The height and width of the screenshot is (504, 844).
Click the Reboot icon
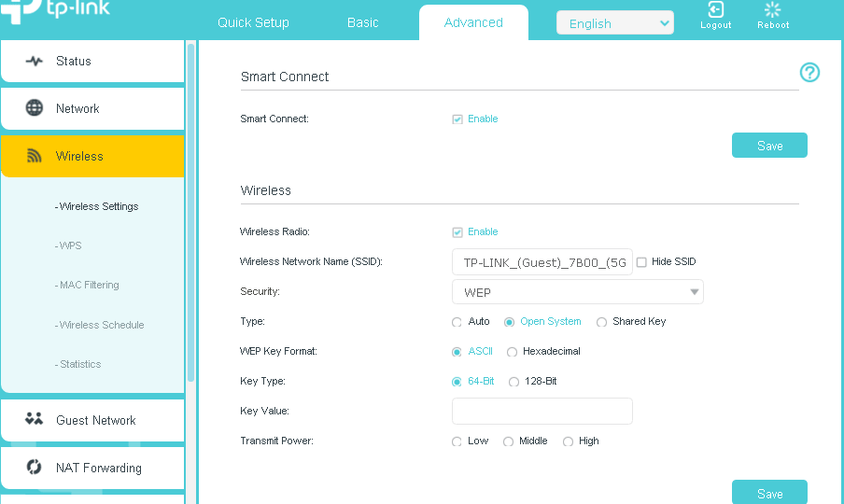tap(772, 10)
